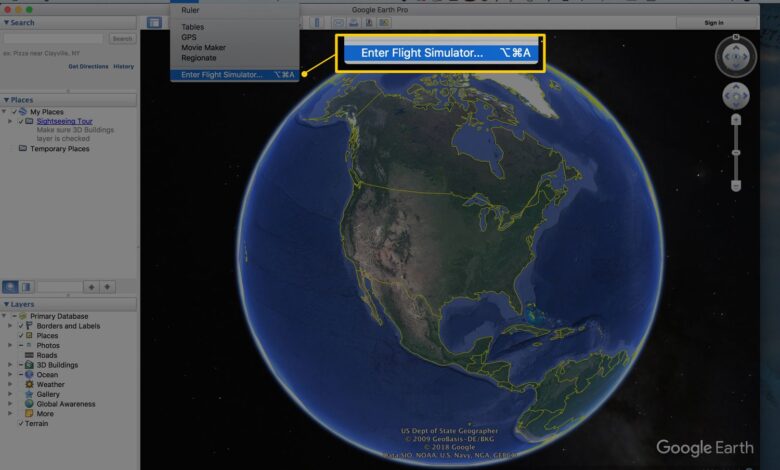This screenshot has width=780, height=470.
Task: Click the ruler icon in toolbar
Action: (x=317, y=22)
